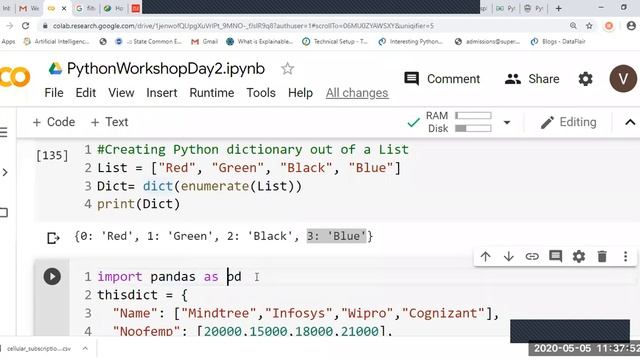Click the thisdict = { code line
This screenshot has height=360, width=640.
point(142,295)
